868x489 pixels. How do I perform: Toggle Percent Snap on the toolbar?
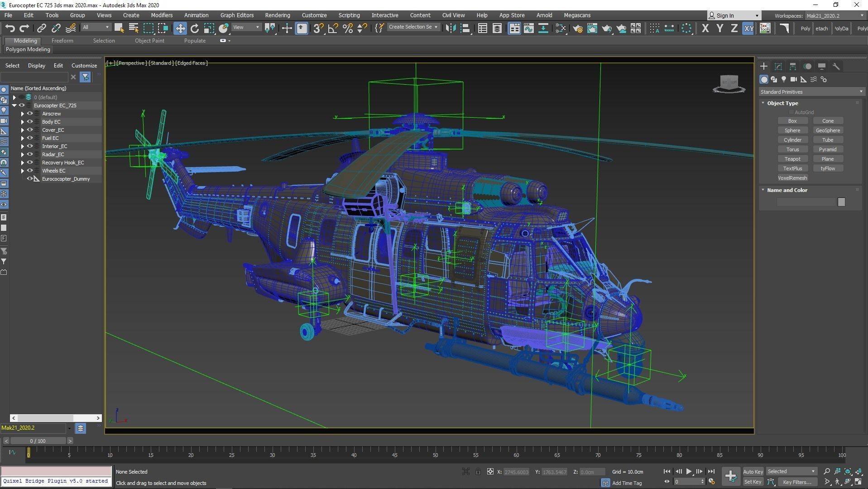pos(348,29)
